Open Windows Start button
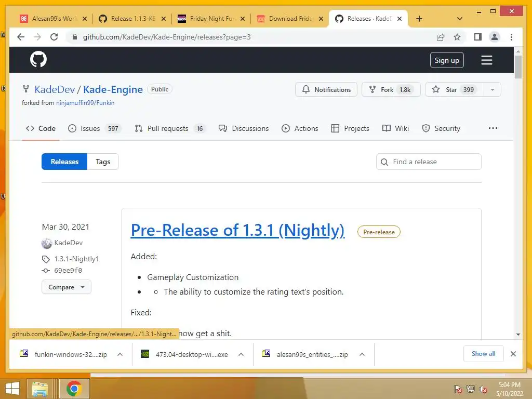 tap(12, 389)
